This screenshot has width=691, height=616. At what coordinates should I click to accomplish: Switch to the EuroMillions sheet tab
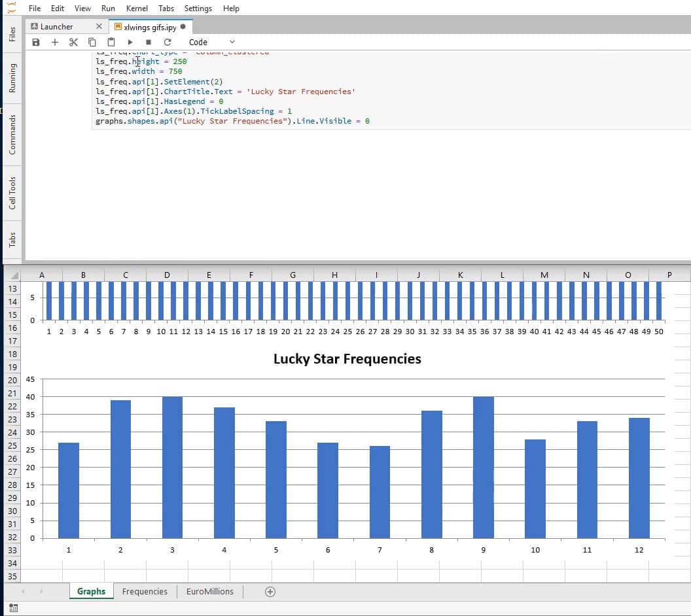coord(209,591)
